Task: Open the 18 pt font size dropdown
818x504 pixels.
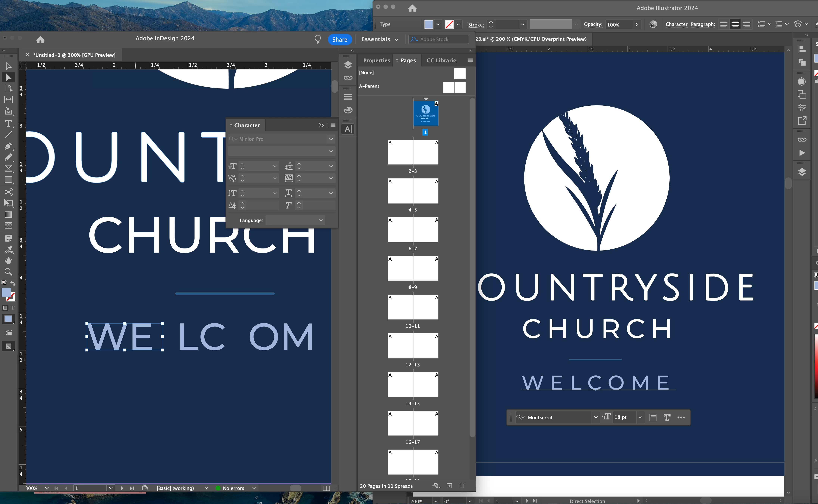Action: [640, 417]
